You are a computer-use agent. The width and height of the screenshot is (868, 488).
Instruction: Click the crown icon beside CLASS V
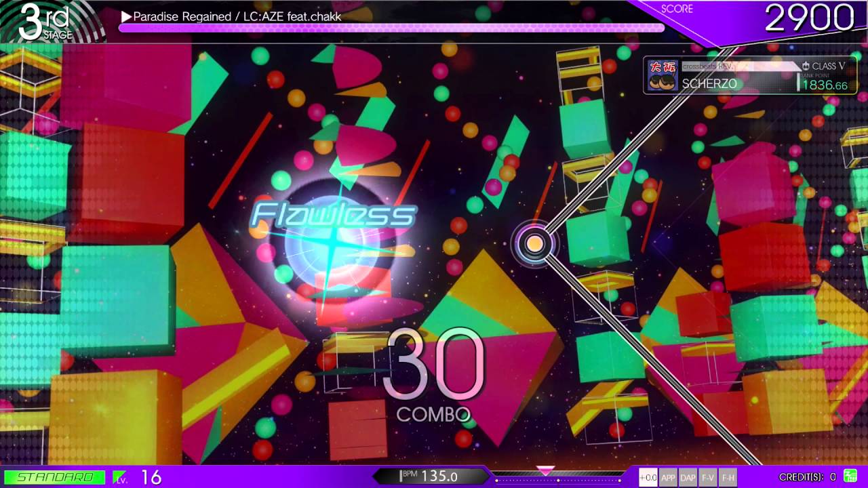(806, 66)
